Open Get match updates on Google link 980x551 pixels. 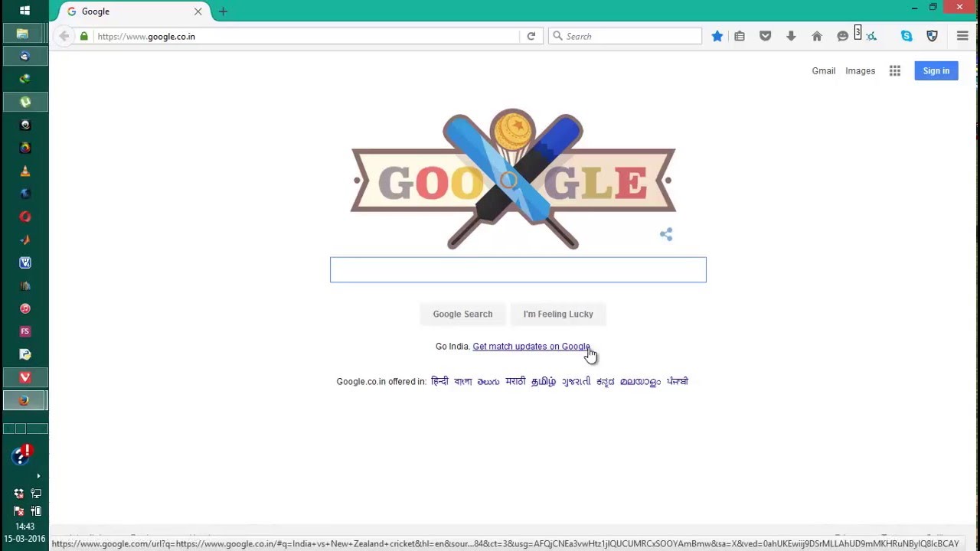(x=531, y=347)
